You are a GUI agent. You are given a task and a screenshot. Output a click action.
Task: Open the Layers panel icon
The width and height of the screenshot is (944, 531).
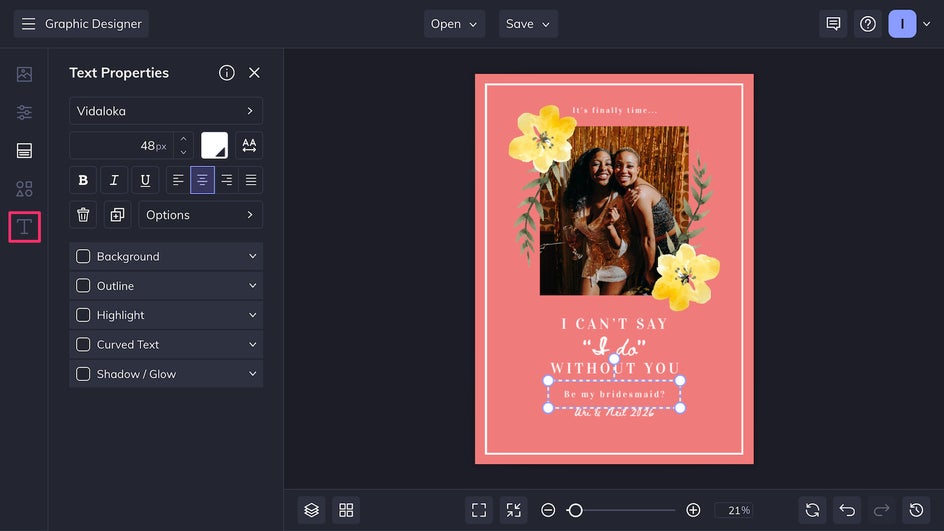(311, 511)
